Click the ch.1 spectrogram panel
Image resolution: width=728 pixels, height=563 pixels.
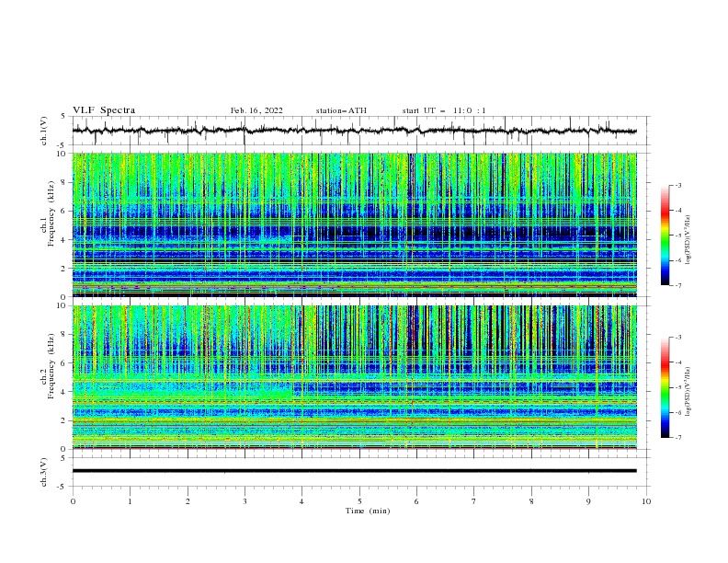[x=355, y=224]
